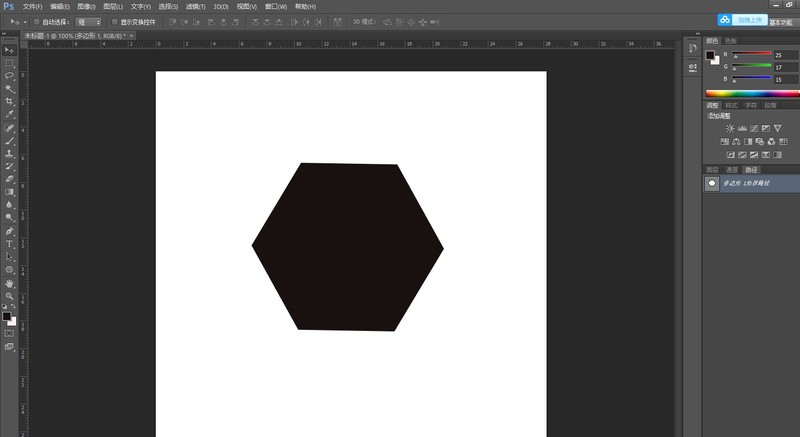The height and width of the screenshot is (437, 800).
Task: Pick the Horizontal Type tool
Action: point(9,243)
